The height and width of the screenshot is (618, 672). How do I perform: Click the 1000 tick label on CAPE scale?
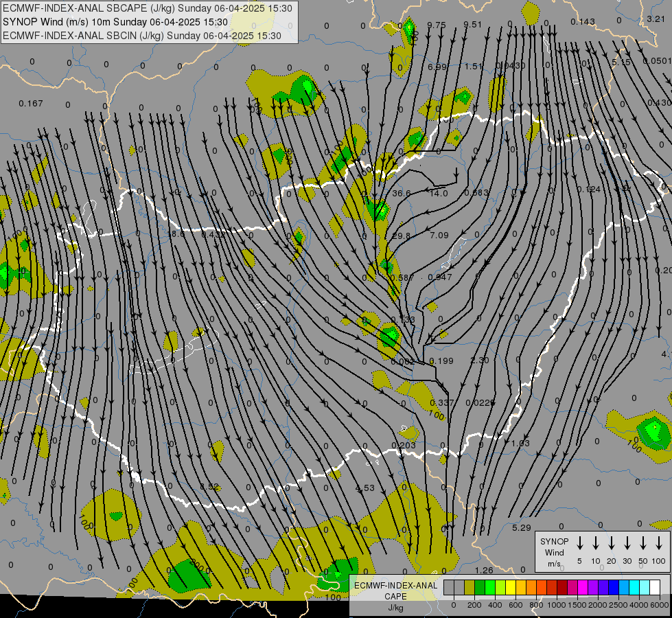tap(557, 605)
